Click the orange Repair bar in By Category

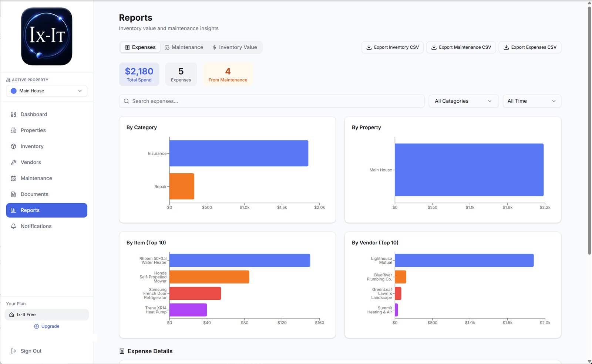(182, 186)
